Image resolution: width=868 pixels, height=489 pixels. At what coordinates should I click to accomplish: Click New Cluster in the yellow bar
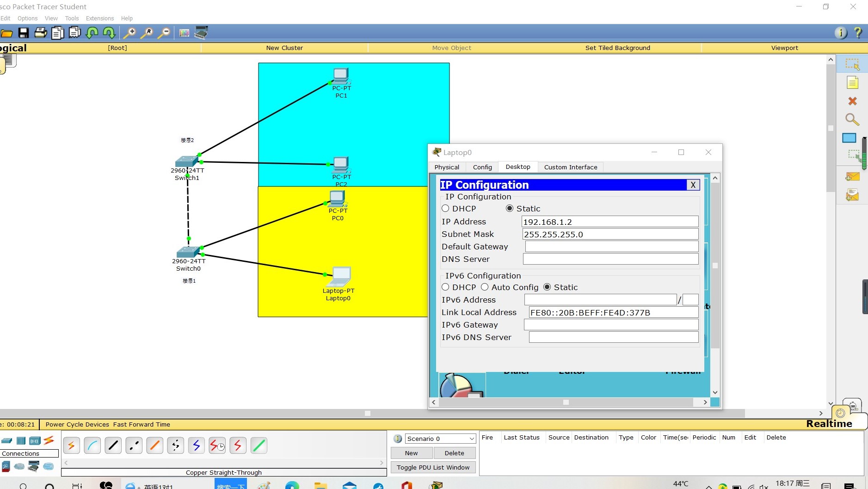pyautogui.click(x=284, y=48)
